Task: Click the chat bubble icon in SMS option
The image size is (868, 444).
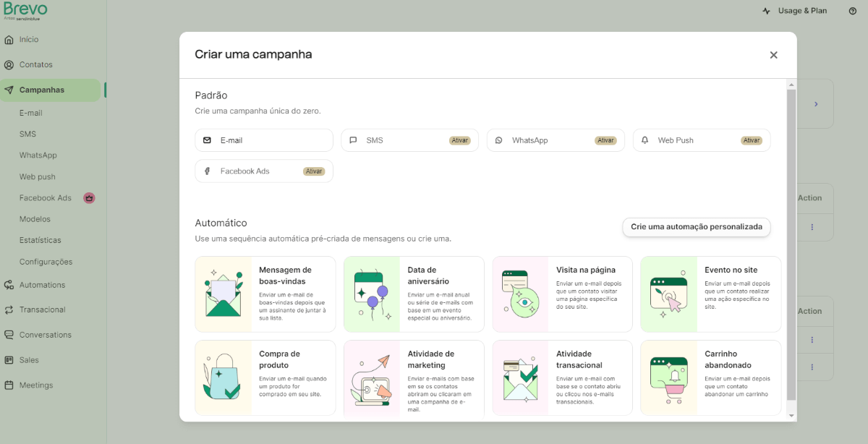Action: pyautogui.click(x=353, y=140)
